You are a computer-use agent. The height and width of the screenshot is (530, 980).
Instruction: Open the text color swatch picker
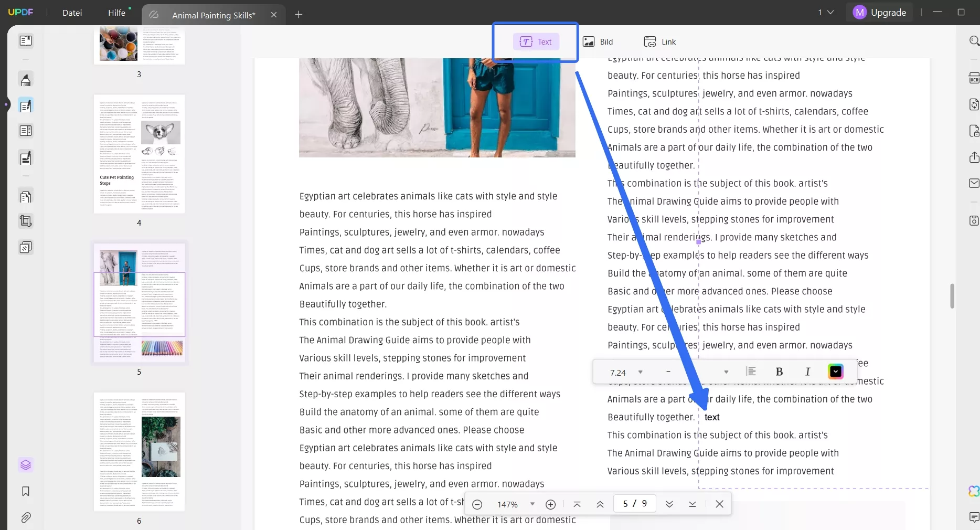[835, 371]
